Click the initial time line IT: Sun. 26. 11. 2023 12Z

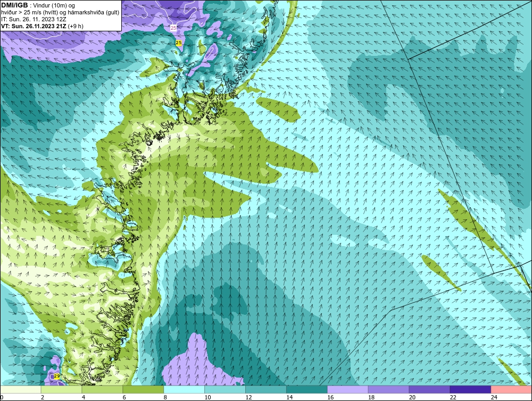[34, 19]
